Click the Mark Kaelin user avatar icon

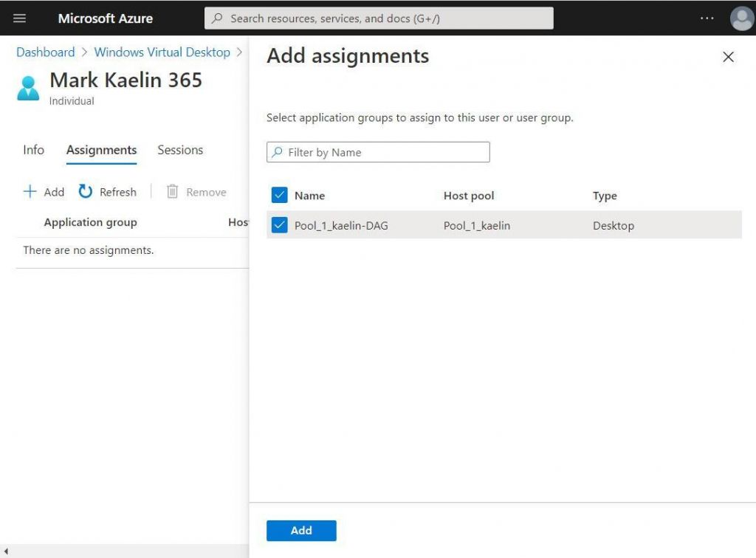pyautogui.click(x=27, y=87)
